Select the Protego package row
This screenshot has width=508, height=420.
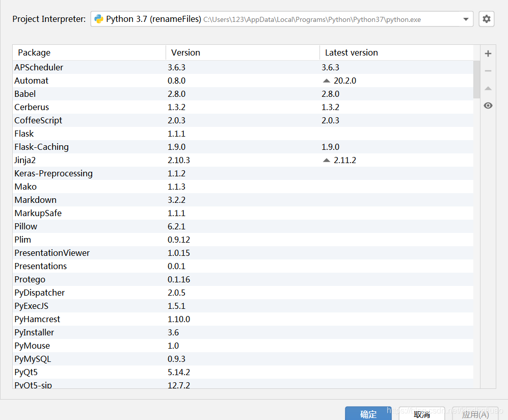tap(243, 280)
